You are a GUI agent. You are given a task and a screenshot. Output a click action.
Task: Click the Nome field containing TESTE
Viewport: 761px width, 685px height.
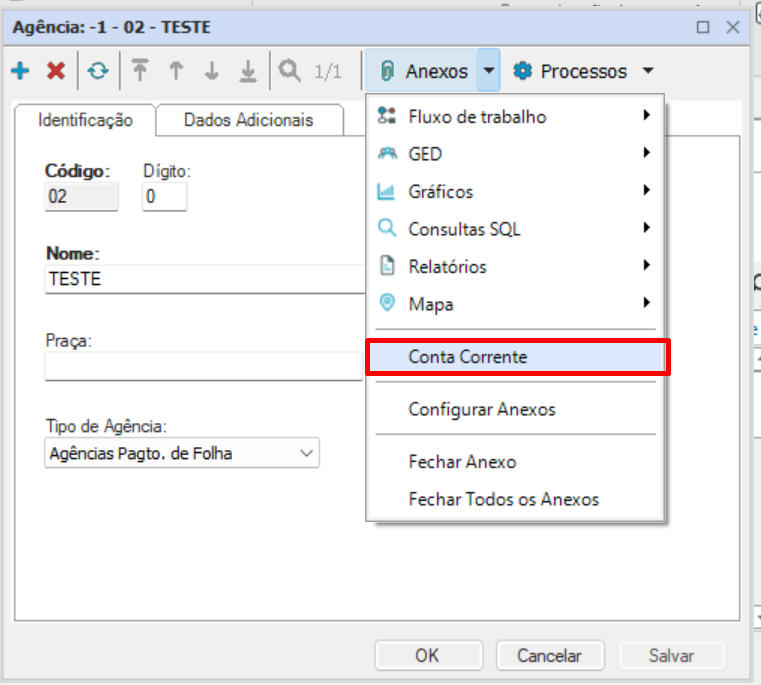point(205,279)
